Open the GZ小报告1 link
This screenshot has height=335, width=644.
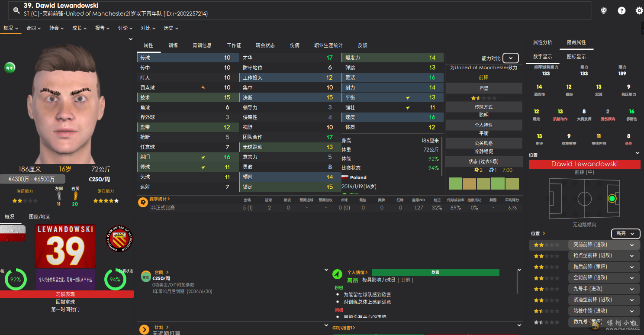coord(344,328)
